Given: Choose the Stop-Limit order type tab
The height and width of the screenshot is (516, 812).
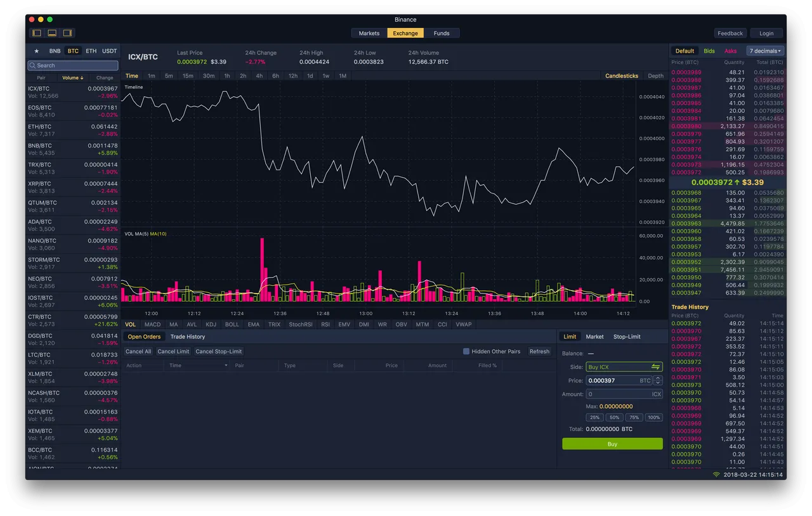Looking at the screenshot, I should tap(627, 337).
